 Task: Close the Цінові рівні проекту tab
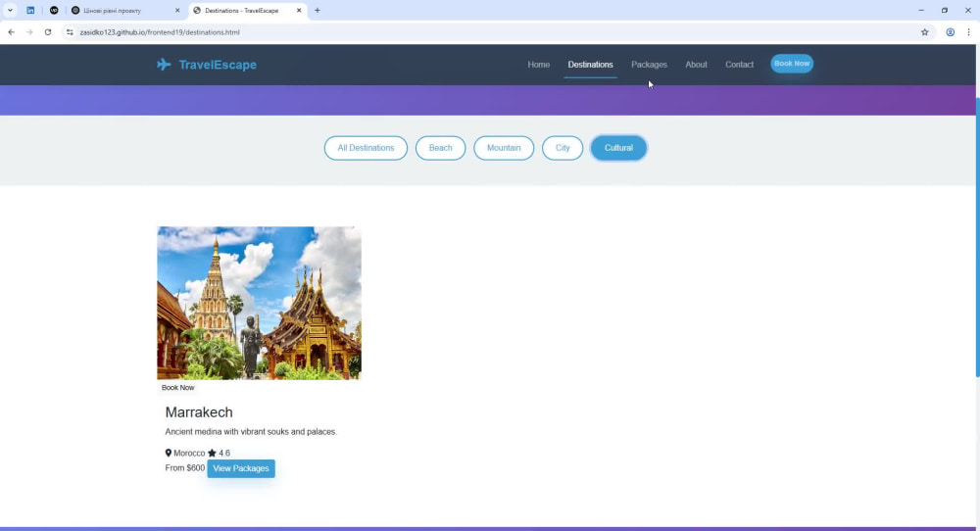click(x=176, y=11)
